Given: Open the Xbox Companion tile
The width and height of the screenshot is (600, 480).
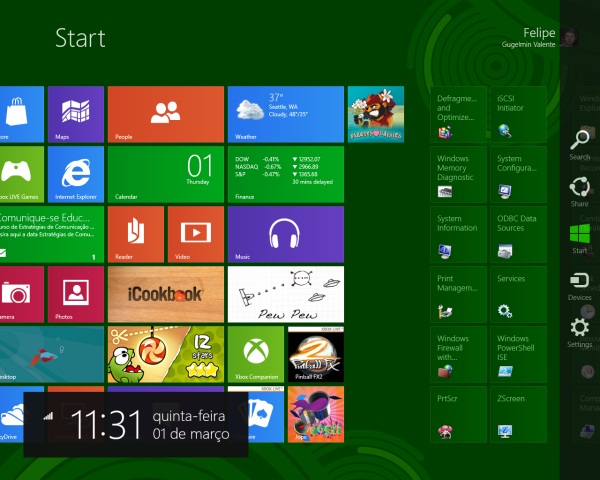Looking at the screenshot, I should (256, 354).
